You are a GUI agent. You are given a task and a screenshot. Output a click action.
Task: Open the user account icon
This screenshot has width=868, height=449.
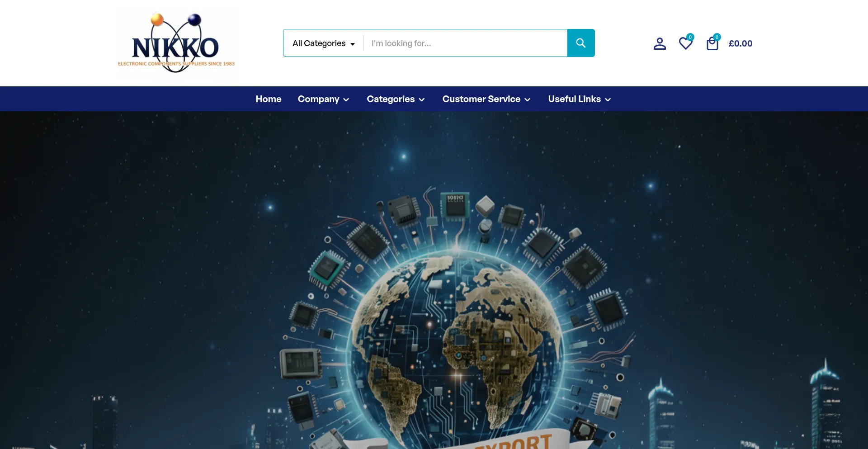tap(660, 43)
